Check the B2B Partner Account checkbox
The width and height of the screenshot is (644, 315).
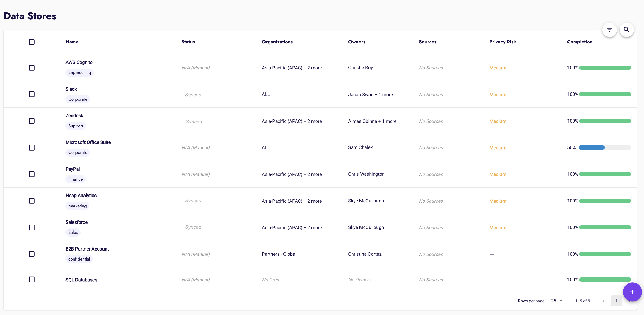[x=32, y=254]
